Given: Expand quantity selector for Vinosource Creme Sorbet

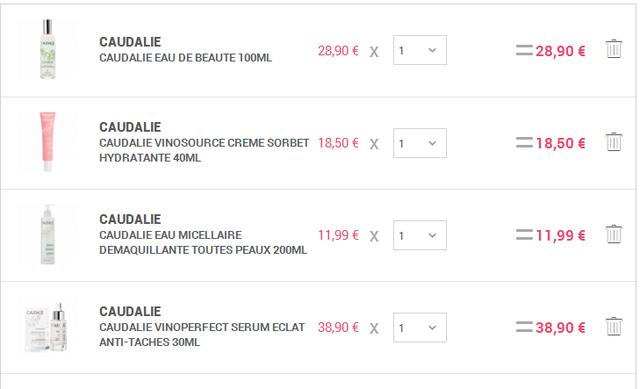Looking at the screenshot, I should (x=420, y=143).
